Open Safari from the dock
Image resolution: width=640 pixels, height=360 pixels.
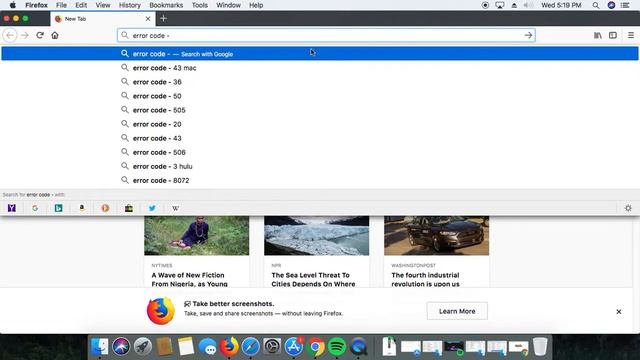click(x=251, y=347)
